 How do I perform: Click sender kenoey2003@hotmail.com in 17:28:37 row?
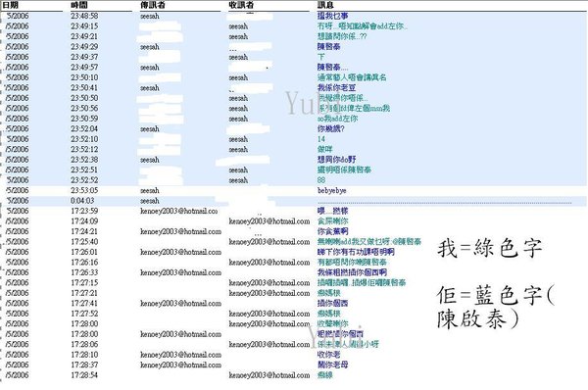click(180, 365)
